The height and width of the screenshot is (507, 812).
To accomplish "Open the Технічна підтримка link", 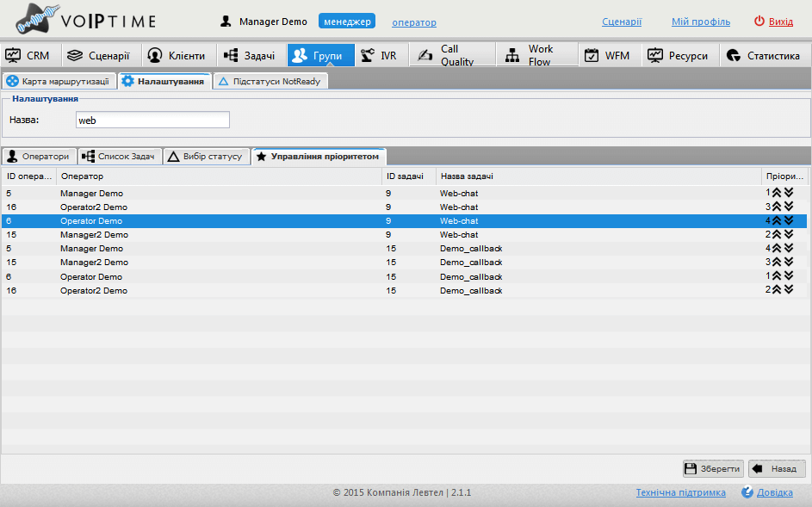I will pos(680,492).
